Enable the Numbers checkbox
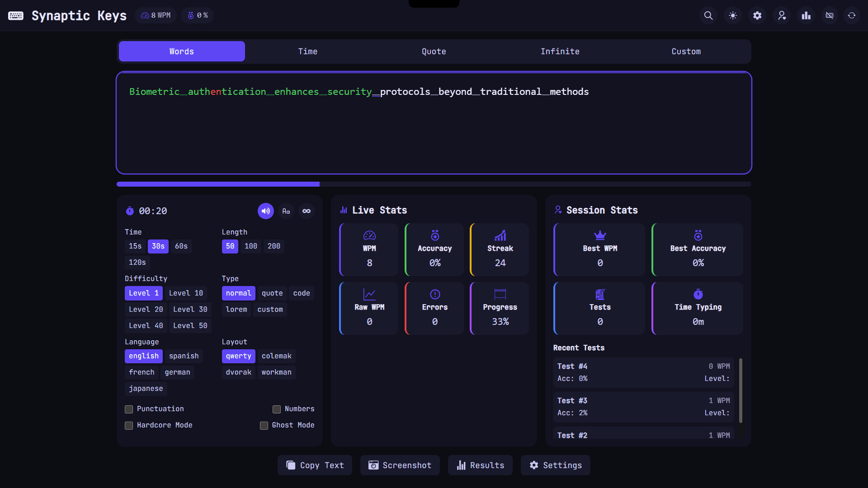This screenshot has height=488, width=868. (x=277, y=409)
